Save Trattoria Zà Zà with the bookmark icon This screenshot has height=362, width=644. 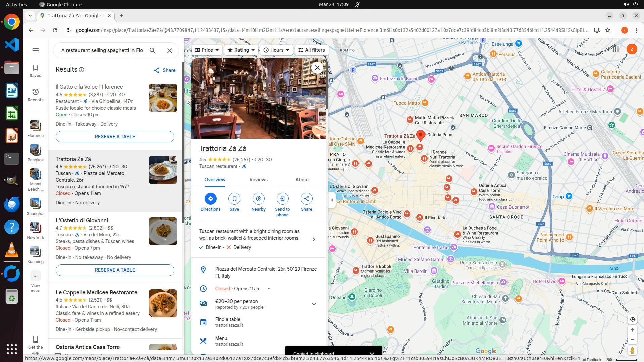tap(234, 199)
